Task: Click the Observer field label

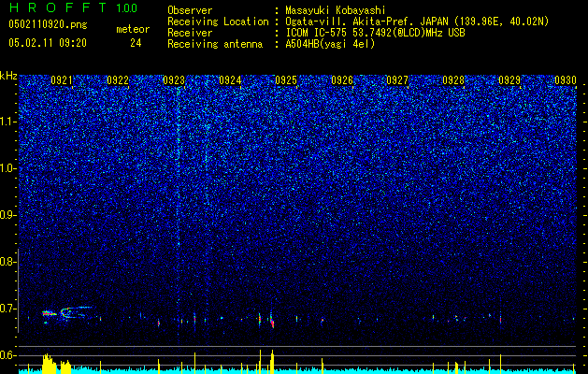Action: pos(190,10)
